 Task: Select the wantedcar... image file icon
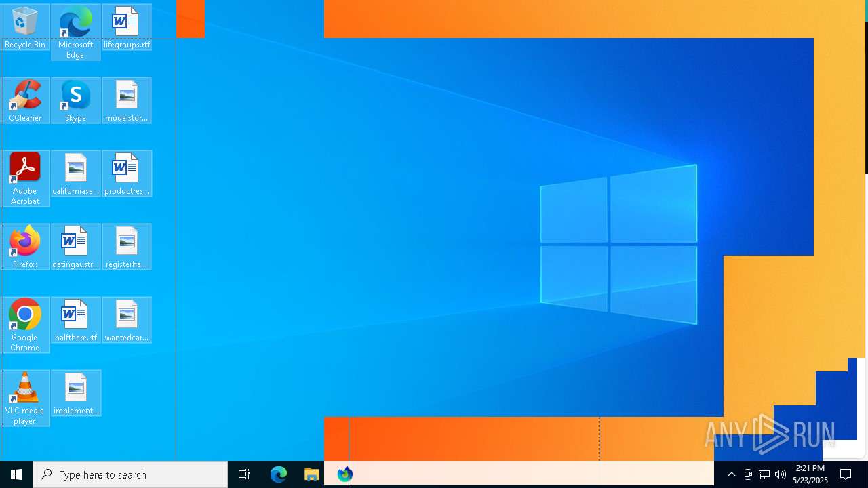click(x=127, y=320)
